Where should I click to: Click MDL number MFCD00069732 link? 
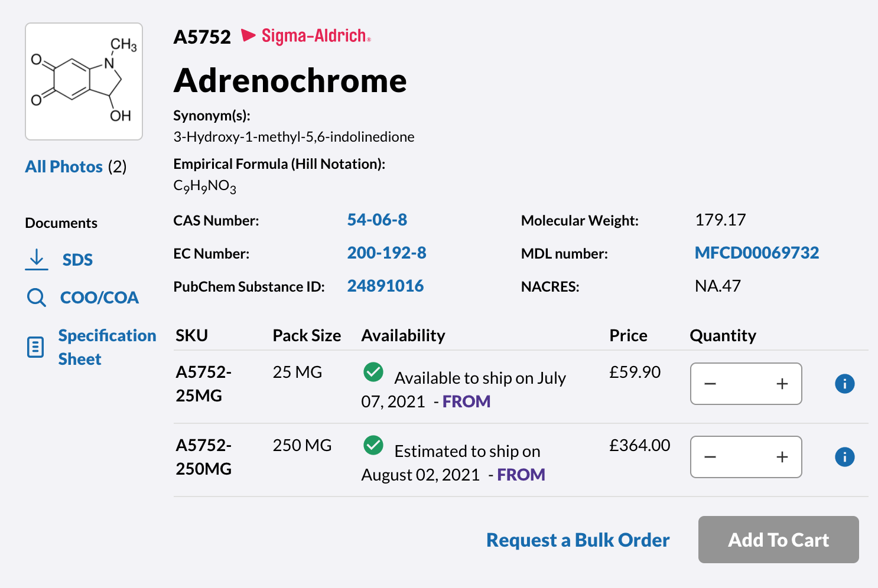click(756, 253)
